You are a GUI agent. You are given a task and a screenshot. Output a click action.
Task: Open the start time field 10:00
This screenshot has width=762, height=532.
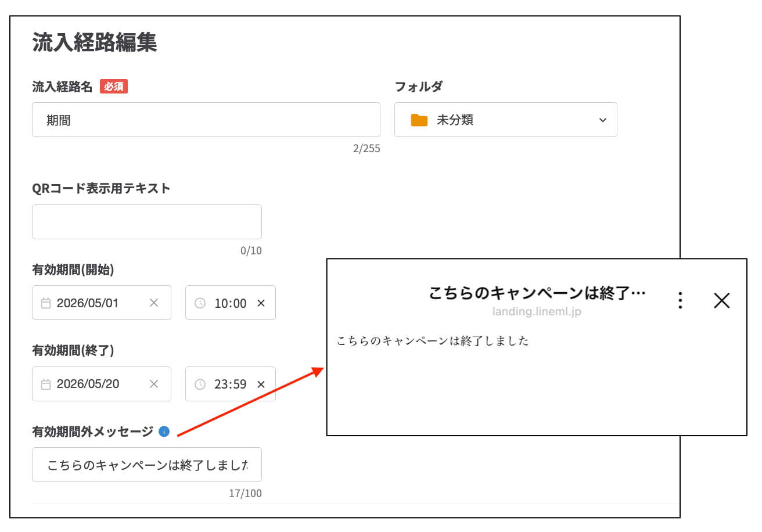click(230, 303)
